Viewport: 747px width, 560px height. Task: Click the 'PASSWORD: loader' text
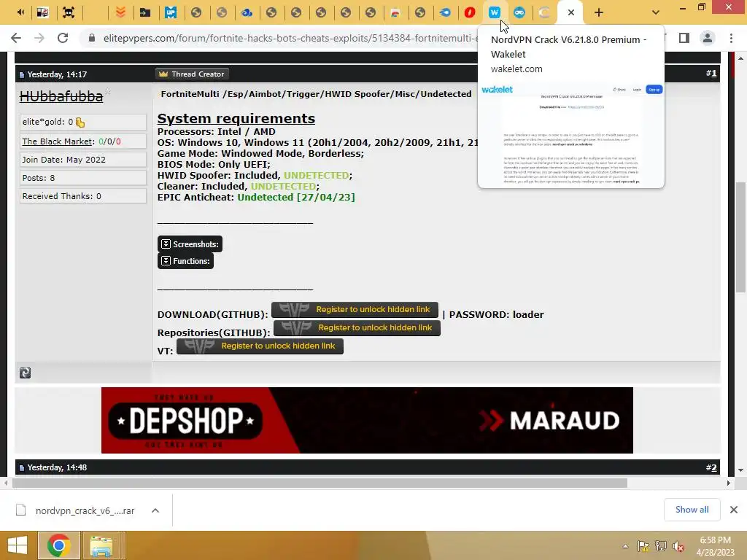click(x=496, y=315)
